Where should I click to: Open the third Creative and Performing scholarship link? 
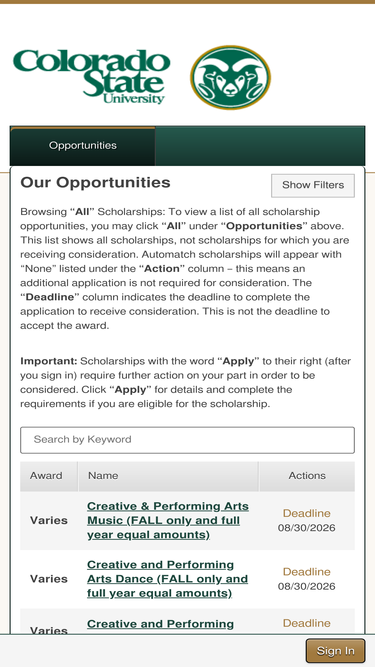tap(160, 624)
